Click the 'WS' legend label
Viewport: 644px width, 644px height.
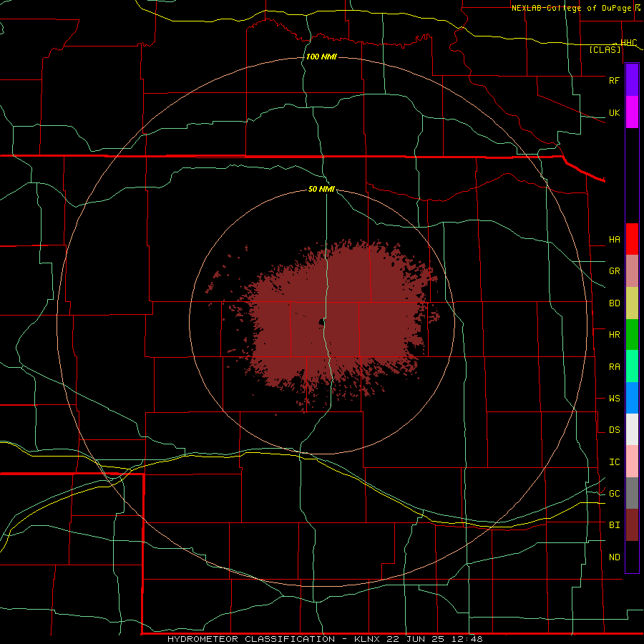click(614, 398)
